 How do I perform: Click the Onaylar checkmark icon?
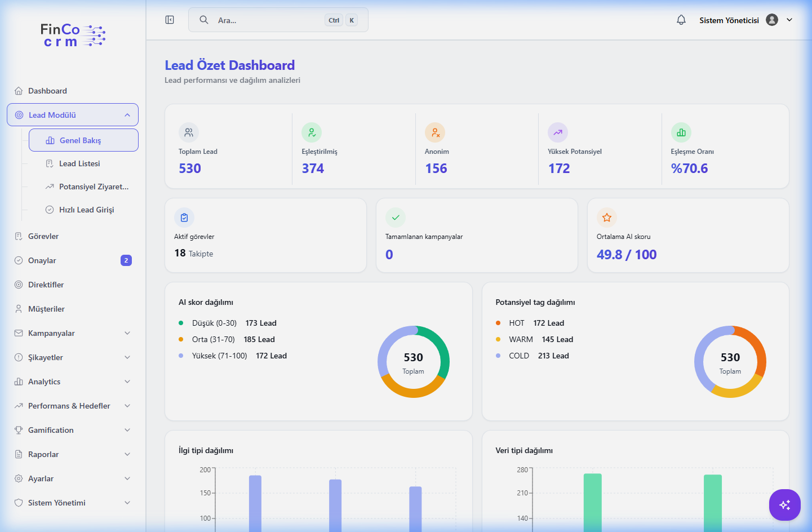click(19, 260)
